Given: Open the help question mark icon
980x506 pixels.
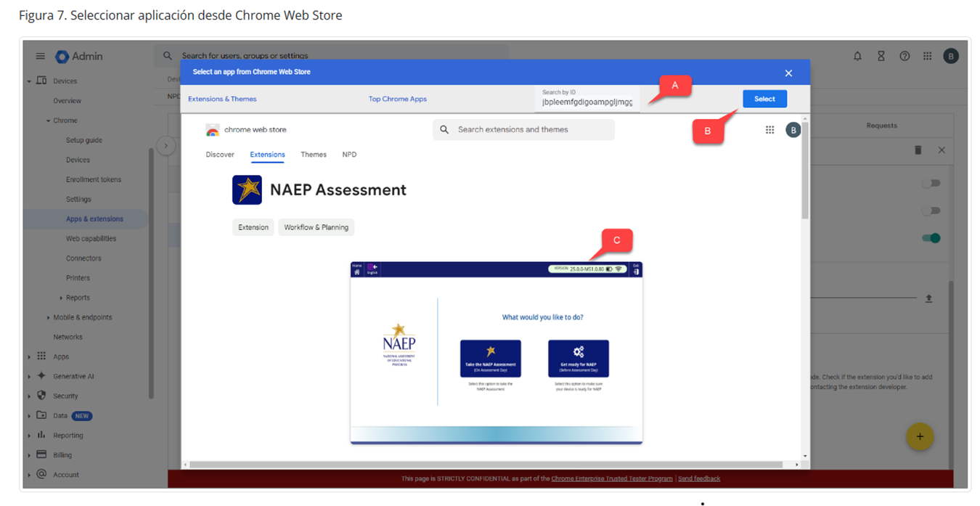Looking at the screenshot, I should coord(905,57).
